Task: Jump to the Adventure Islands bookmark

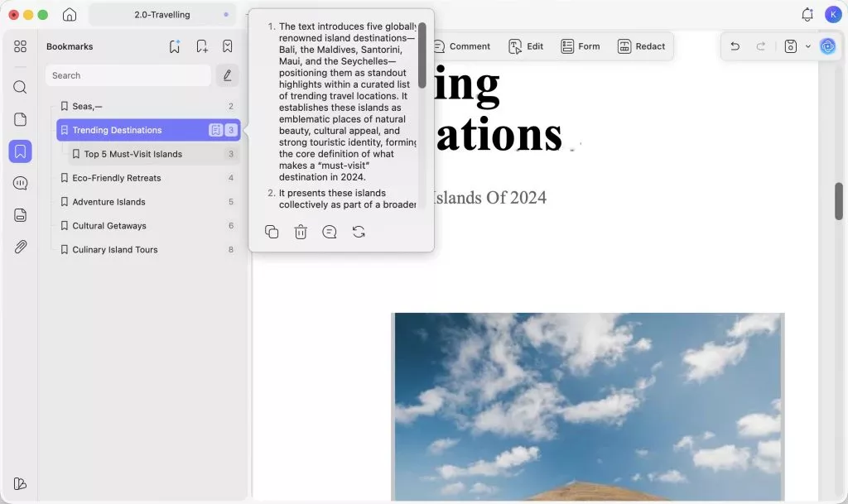Action: (x=148, y=201)
